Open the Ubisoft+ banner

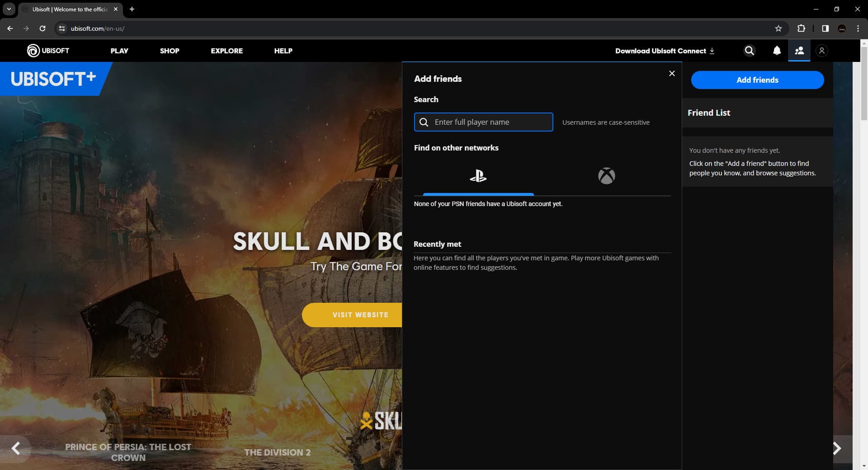point(53,79)
